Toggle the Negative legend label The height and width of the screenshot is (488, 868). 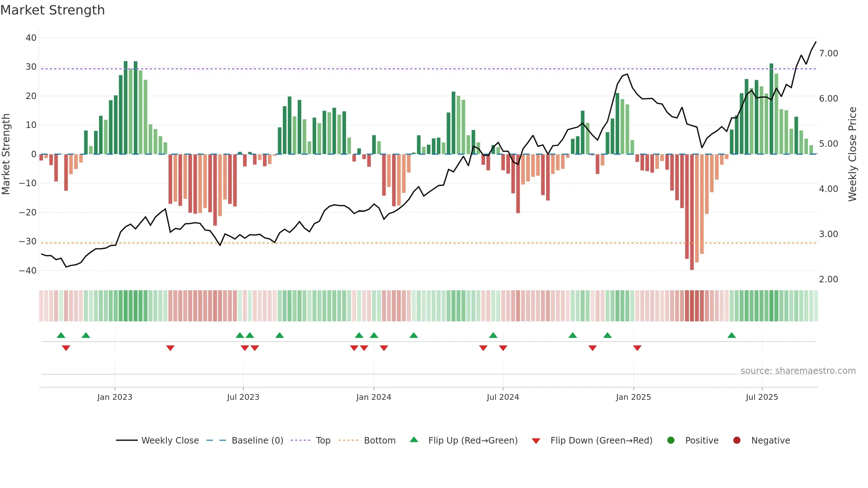[x=771, y=440]
